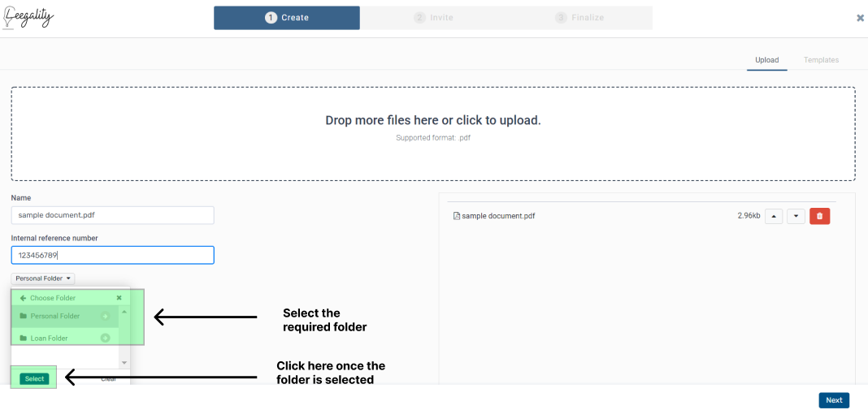Move sample document.pdf up with the arrow
The image size is (868, 410).
774,216
